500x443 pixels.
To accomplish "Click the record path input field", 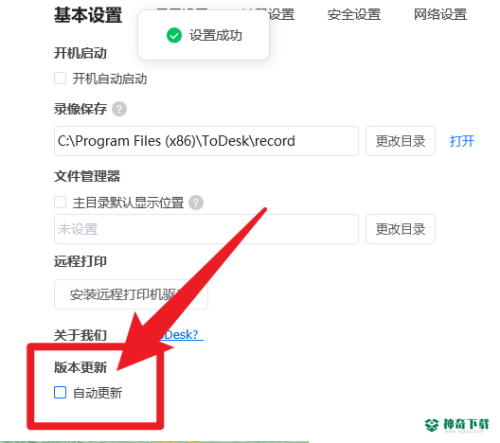I will (206, 141).
